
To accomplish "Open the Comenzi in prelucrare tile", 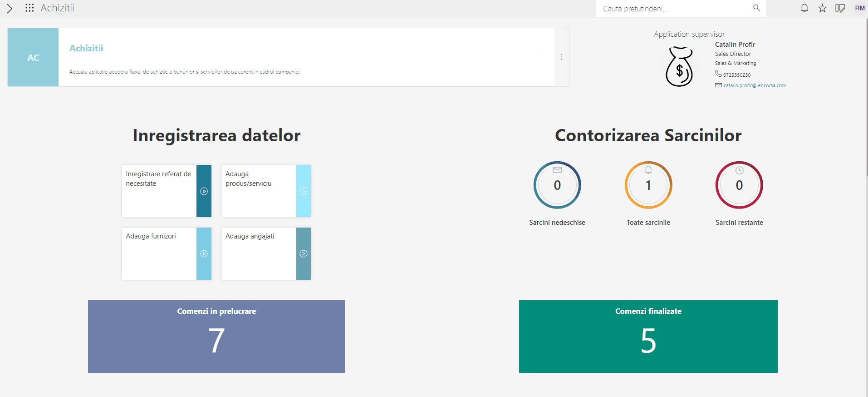I will pyautogui.click(x=216, y=337).
